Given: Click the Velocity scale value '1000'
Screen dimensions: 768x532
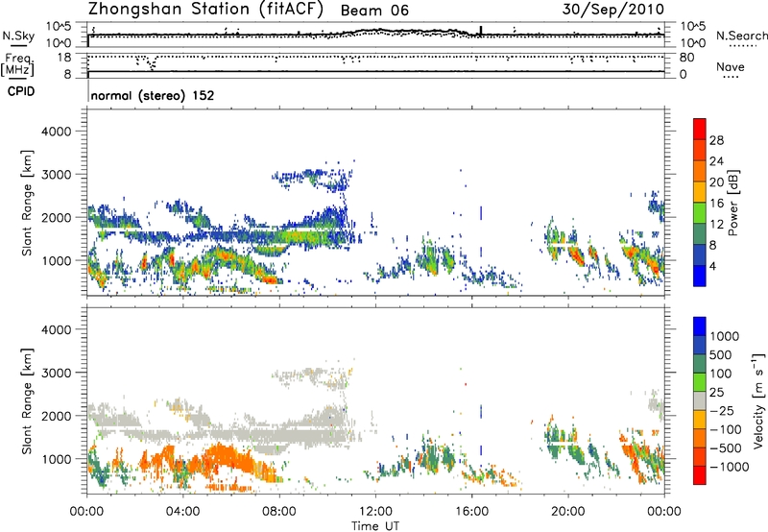Looking at the screenshot, I should [x=724, y=336].
